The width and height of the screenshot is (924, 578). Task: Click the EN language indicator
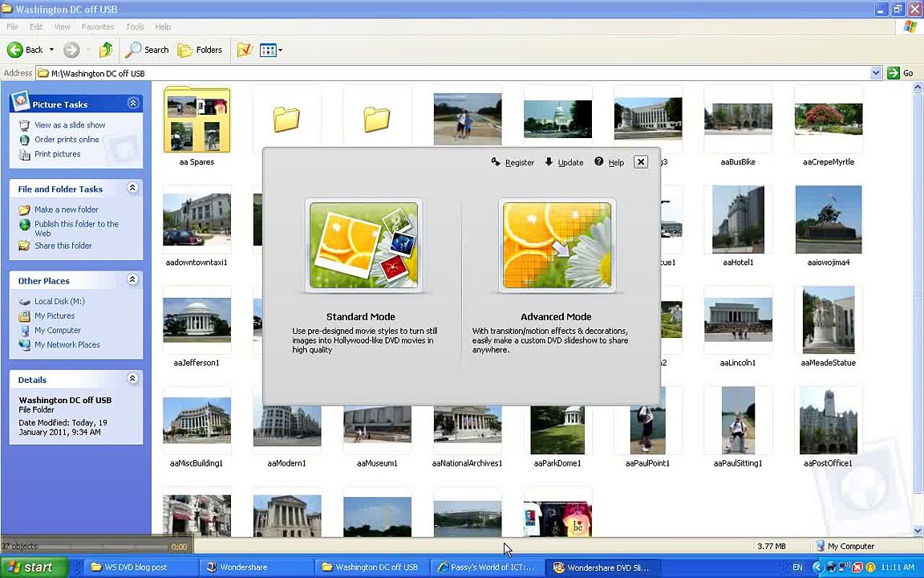(x=796, y=568)
